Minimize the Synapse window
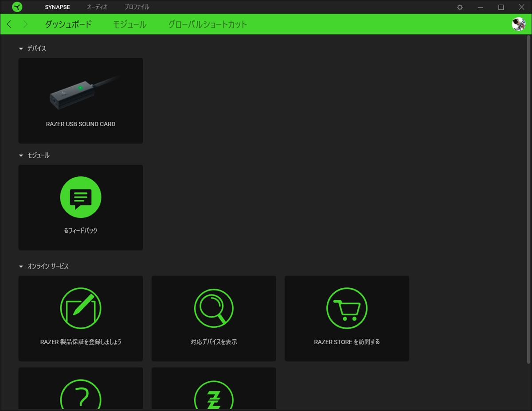This screenshot has height=411, width=532. coord(480,7)
